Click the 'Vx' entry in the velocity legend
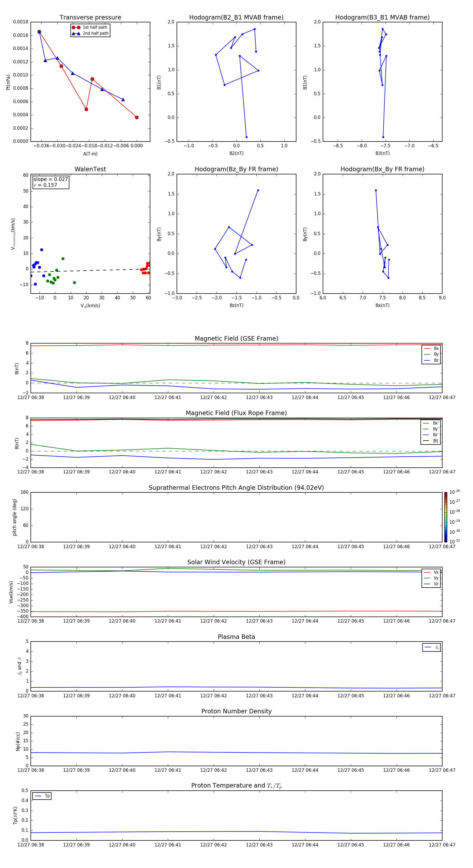 tap(431, 572)
